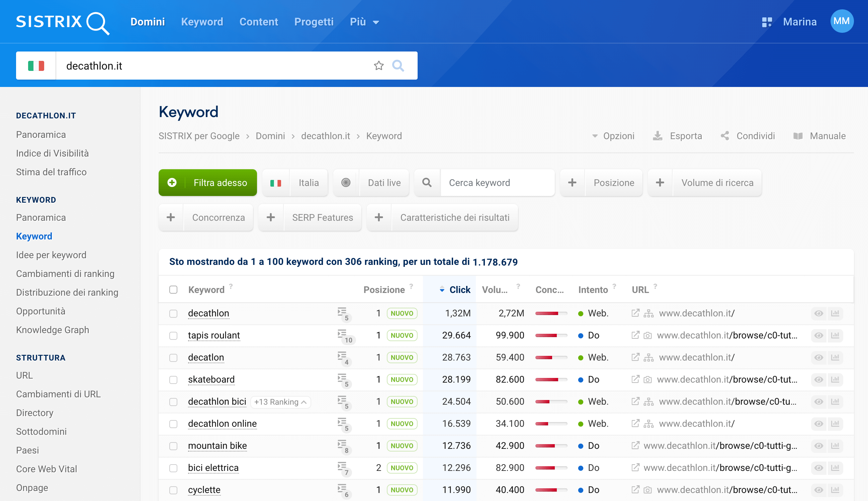Image resolution: width=868 pixels, height=501 pixels.
Task: Check the skateboard row checkbox
Action: [173, 380]
